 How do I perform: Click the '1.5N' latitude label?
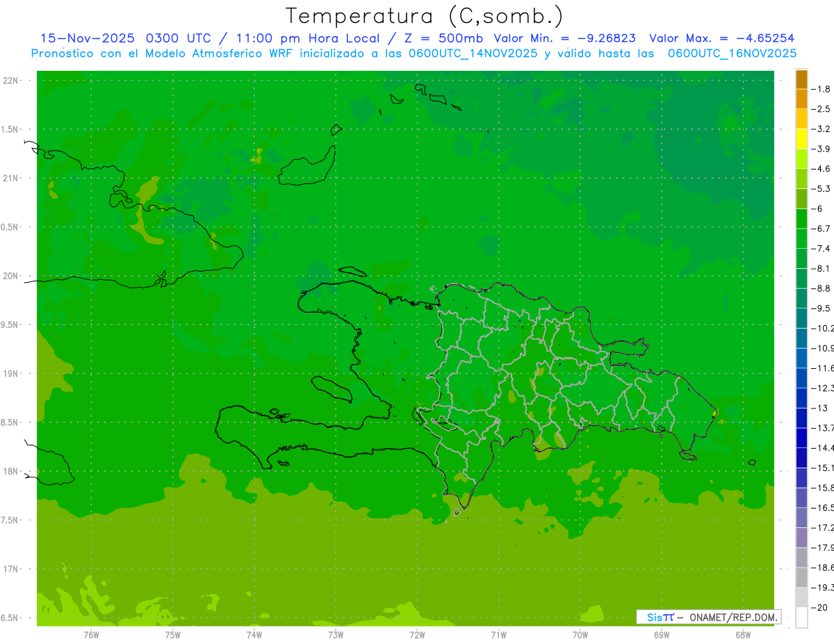10,129
